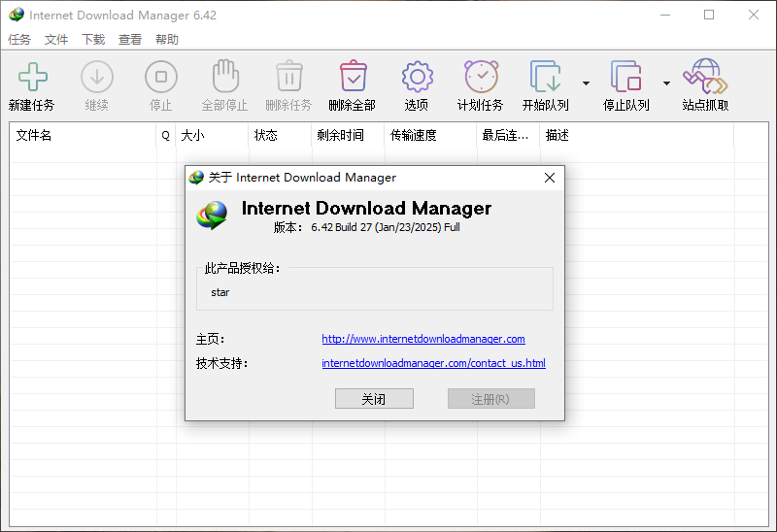Open the contact_us.html support link

[433, 363]
